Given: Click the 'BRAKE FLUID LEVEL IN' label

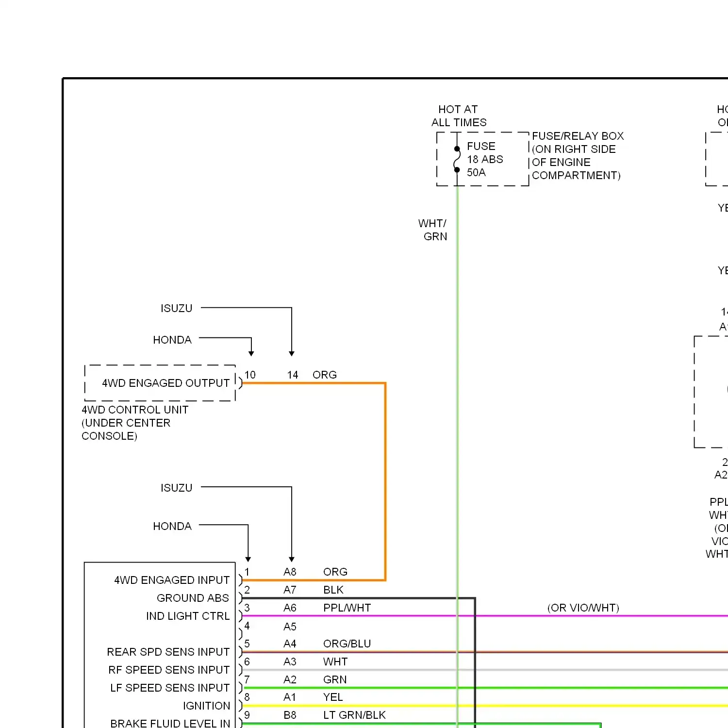Looking at the screenshot, I should [170, 723].
